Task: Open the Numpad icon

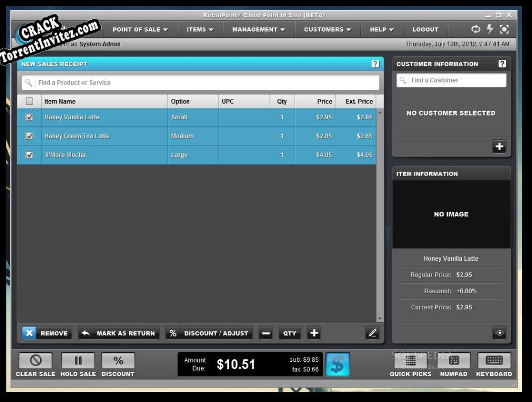Action: point(453,361)
